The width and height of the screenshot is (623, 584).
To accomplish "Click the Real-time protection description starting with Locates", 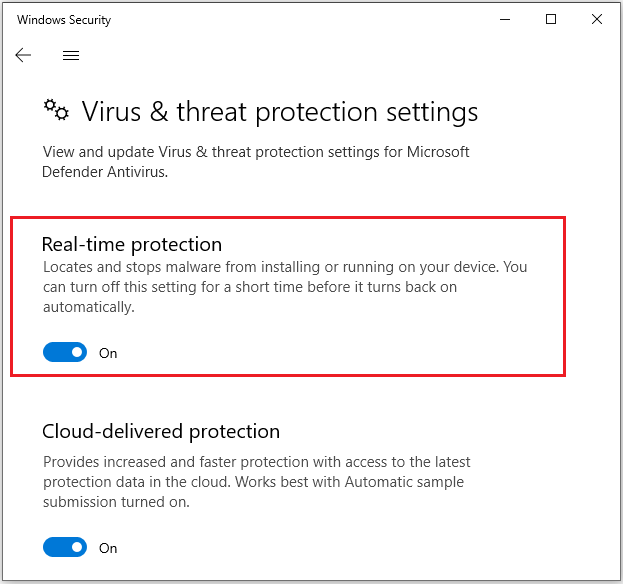I will [x=284, y=268].
